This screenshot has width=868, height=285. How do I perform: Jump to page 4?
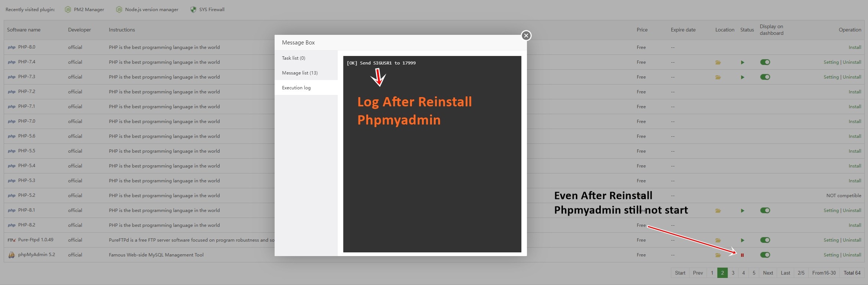pos(743,273)
